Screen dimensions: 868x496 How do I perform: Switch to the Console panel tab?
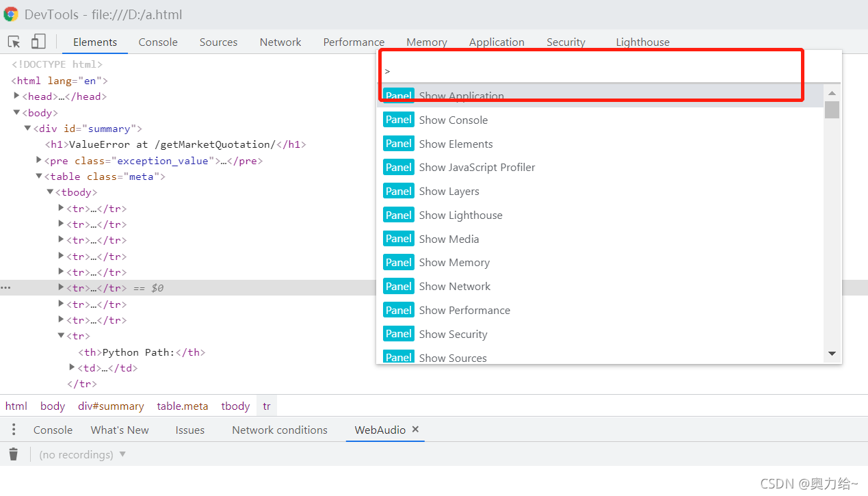158,42
